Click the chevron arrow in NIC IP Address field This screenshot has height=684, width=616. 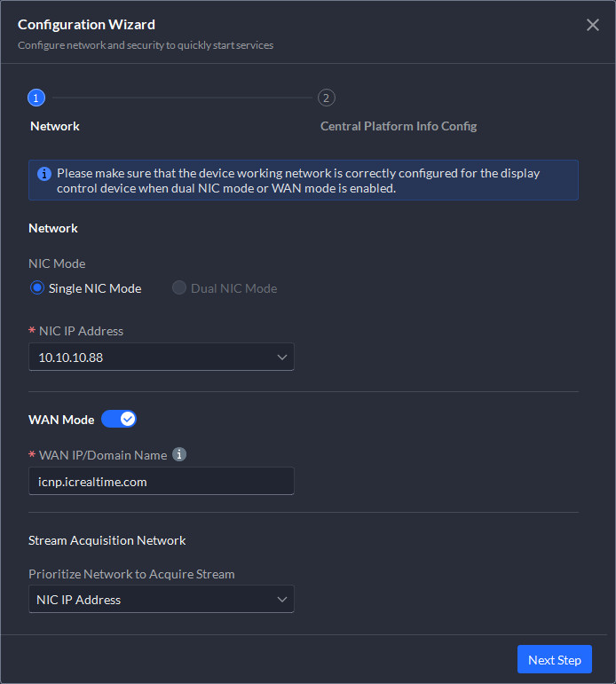click(282, 357)
